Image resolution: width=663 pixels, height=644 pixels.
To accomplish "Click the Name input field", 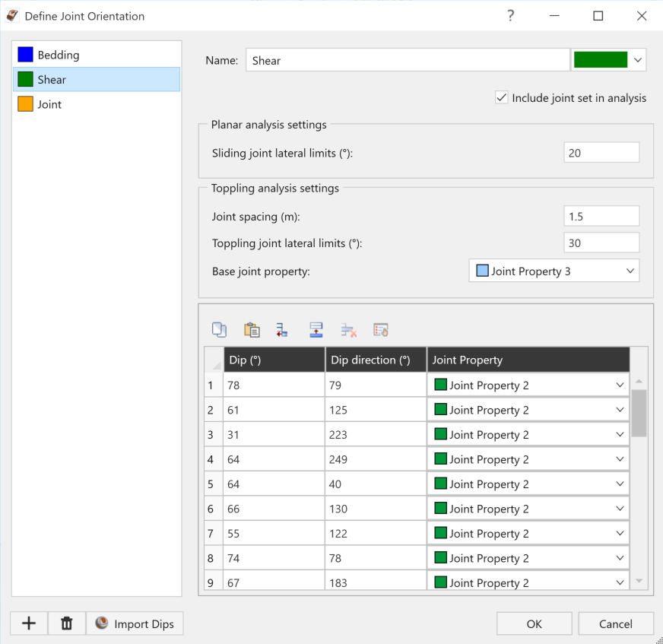I will tap(408, 60).
